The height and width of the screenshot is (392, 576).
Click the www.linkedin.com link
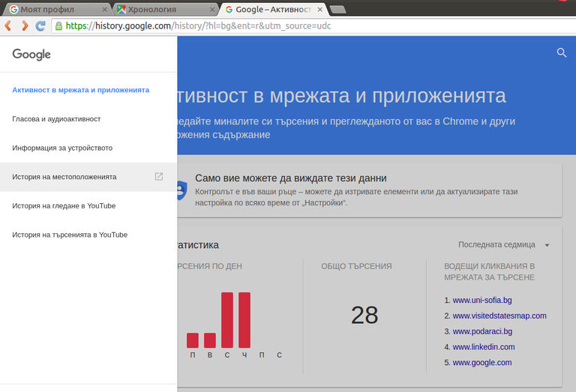click(483, 347)
